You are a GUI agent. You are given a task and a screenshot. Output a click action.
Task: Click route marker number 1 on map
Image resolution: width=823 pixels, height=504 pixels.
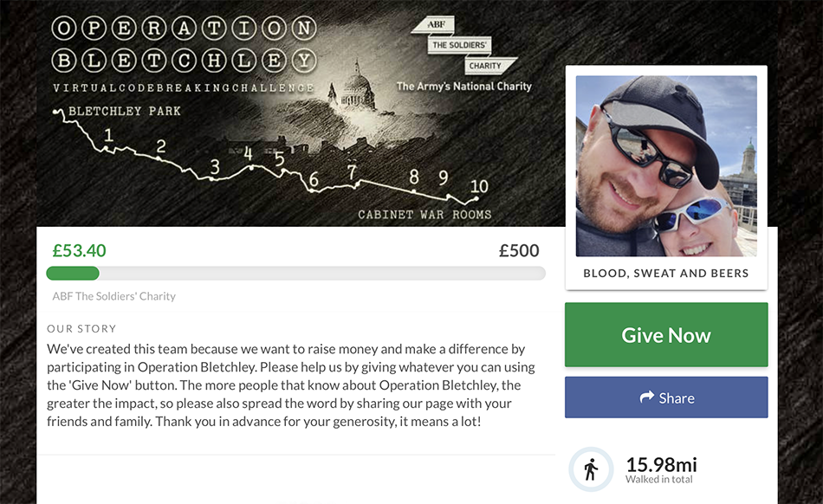[108, 135]
